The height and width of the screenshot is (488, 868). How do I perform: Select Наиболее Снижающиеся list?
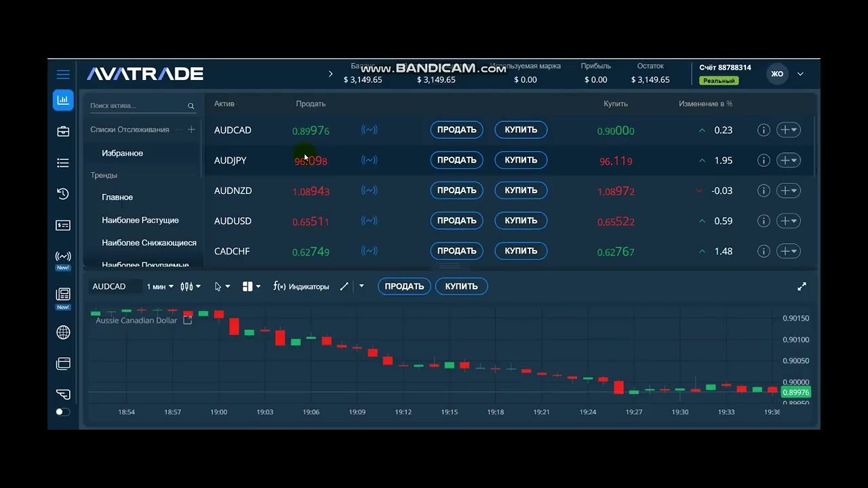149,243
